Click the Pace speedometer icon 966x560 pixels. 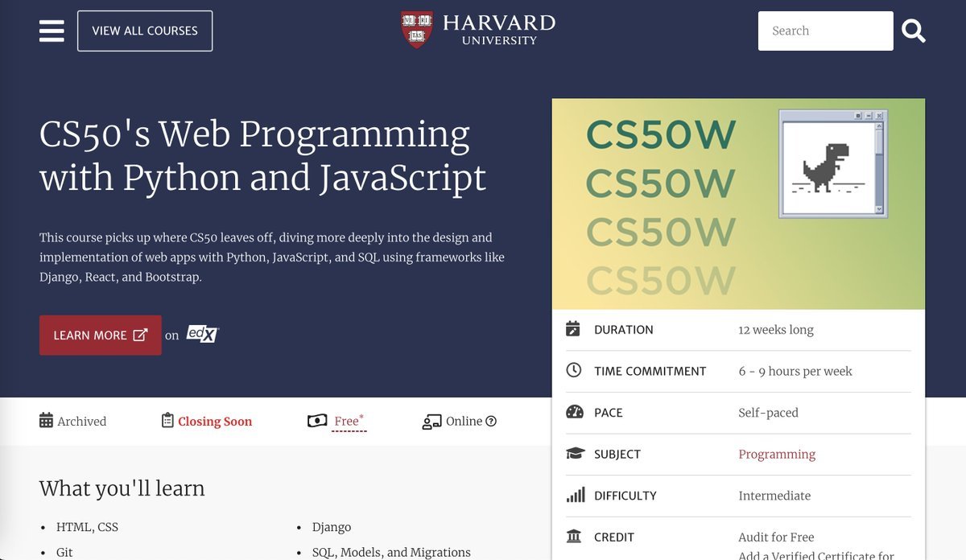tap(574, 412)
